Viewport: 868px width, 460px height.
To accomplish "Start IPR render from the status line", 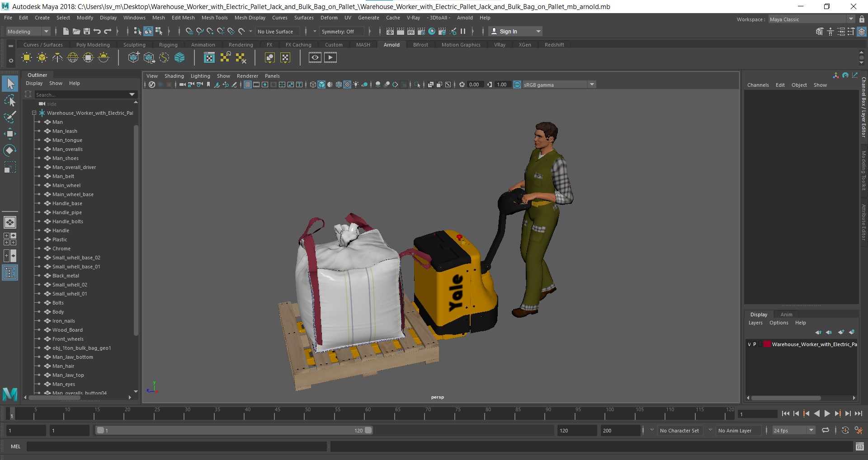I will pyautogui.click(x=411, y=31).
